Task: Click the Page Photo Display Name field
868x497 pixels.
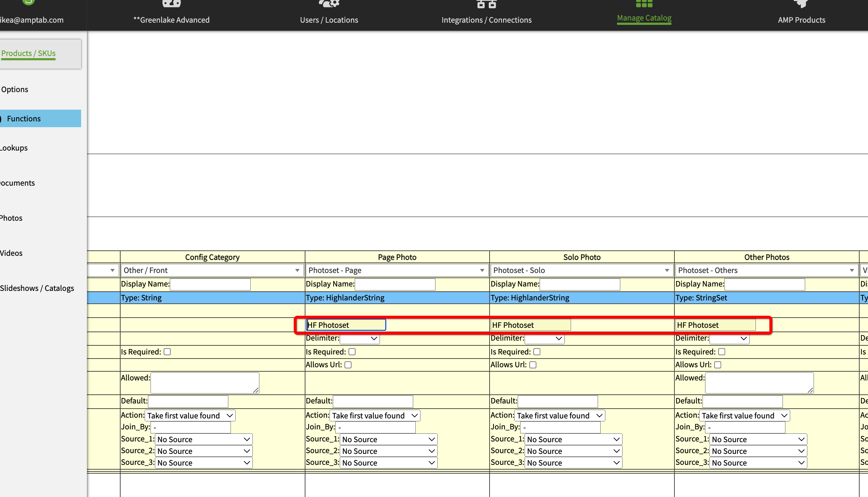Action: pos(395,284)
